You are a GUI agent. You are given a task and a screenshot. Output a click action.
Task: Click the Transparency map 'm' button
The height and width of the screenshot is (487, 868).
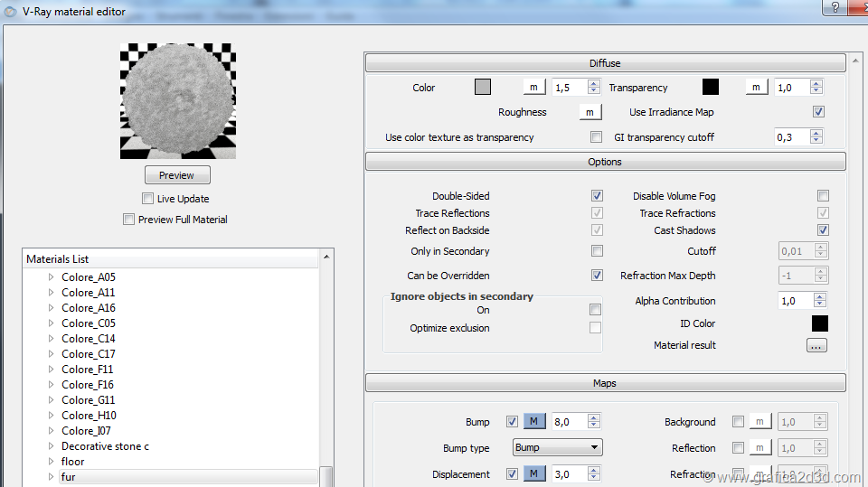(x=757, y=88)
